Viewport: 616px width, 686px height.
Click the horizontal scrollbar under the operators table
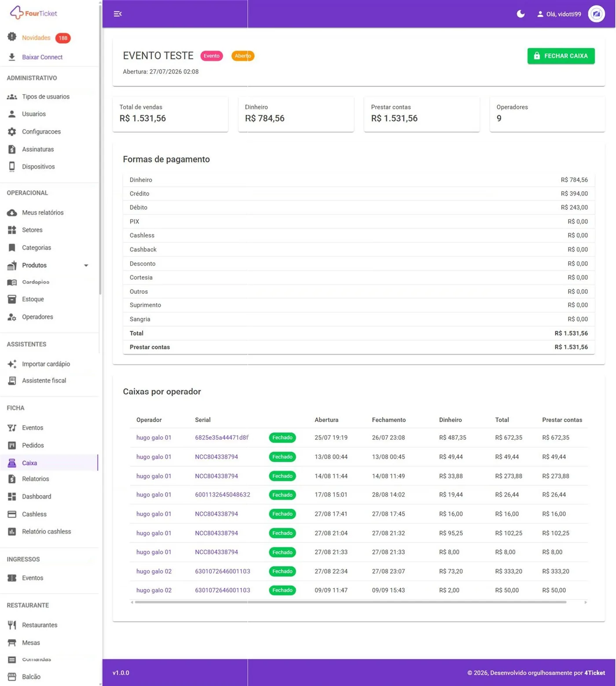(x=350, y=602)
